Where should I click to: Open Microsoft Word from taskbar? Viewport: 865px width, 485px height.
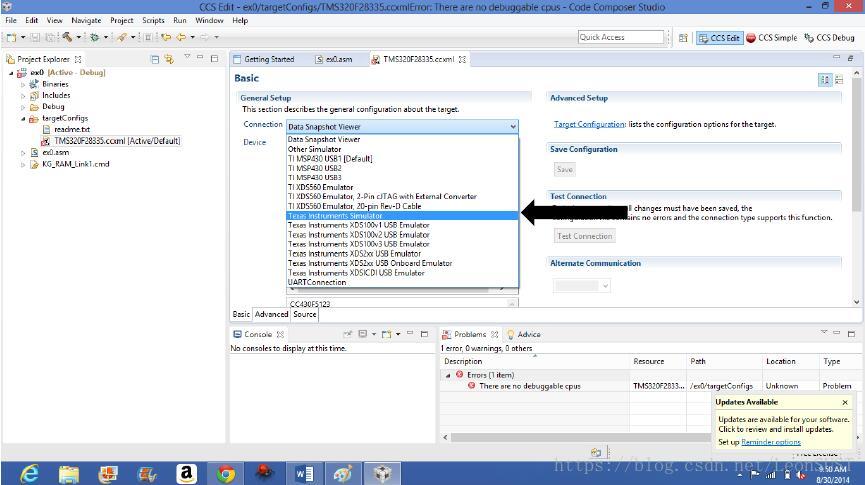pos(304,473)
